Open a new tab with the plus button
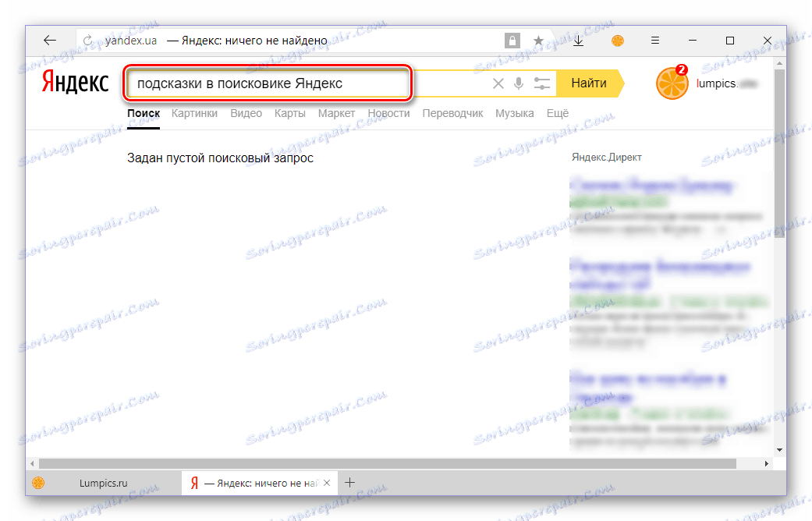Viewport: 812px width, 521px height. (350, 483)
